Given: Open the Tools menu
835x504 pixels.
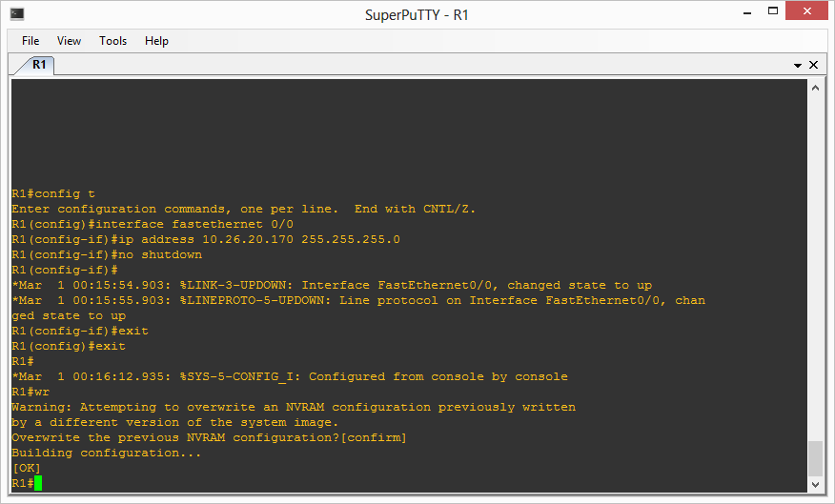Looking at the screenshot, I should point(112,41).
